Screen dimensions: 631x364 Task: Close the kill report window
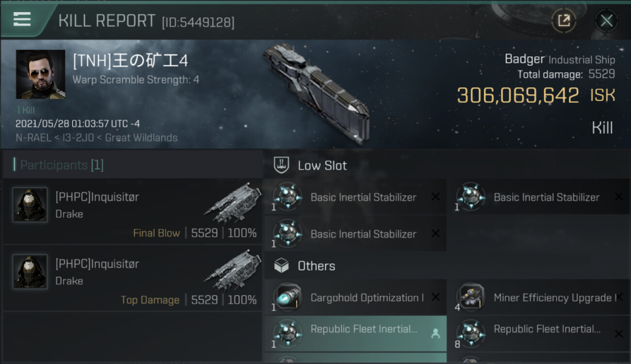(x=606, y=20)
